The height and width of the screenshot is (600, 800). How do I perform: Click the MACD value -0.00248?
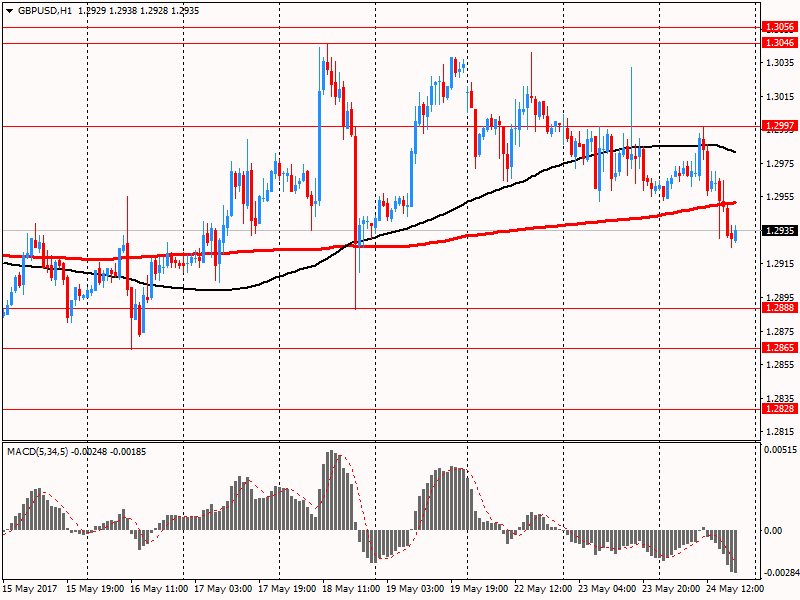(89, 452)
